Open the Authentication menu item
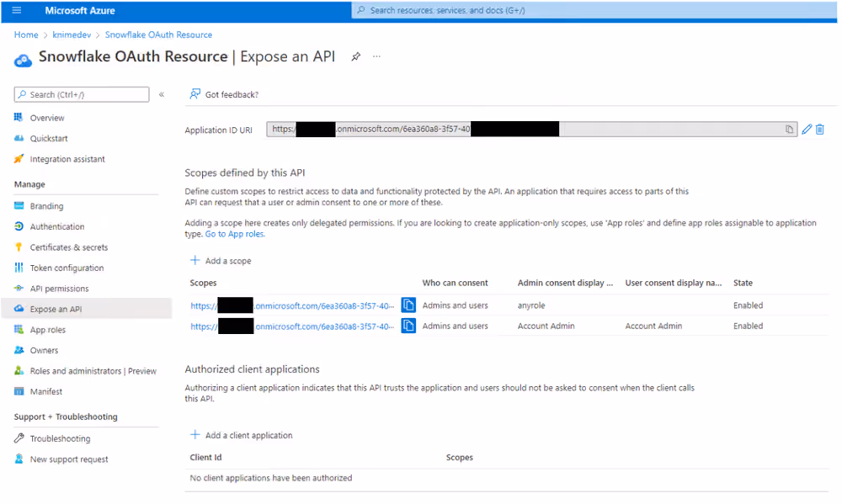 pyautogui.click(x=57, y=226)
